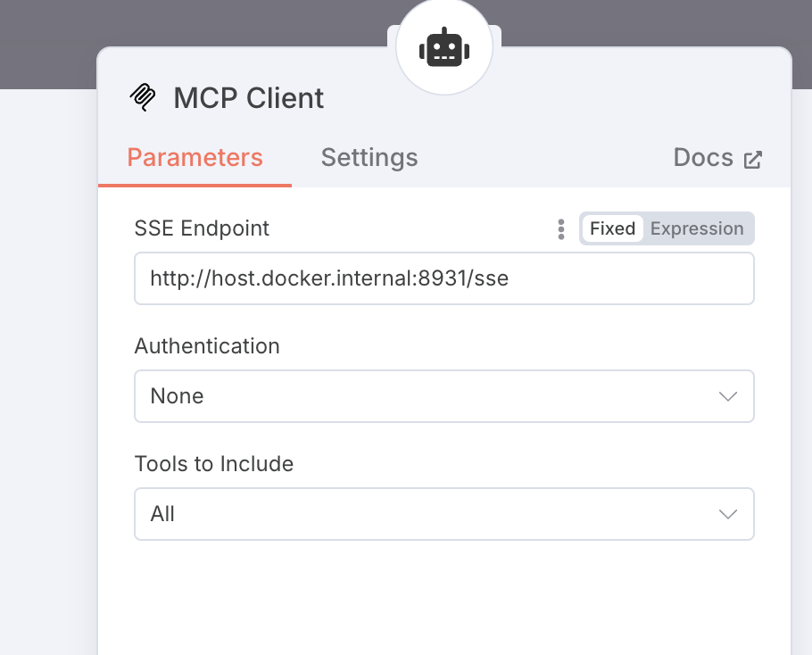Switch SSE Endpoint to Expression mode
The height and width of the screenshot is (655, 812).
point(697,228)
